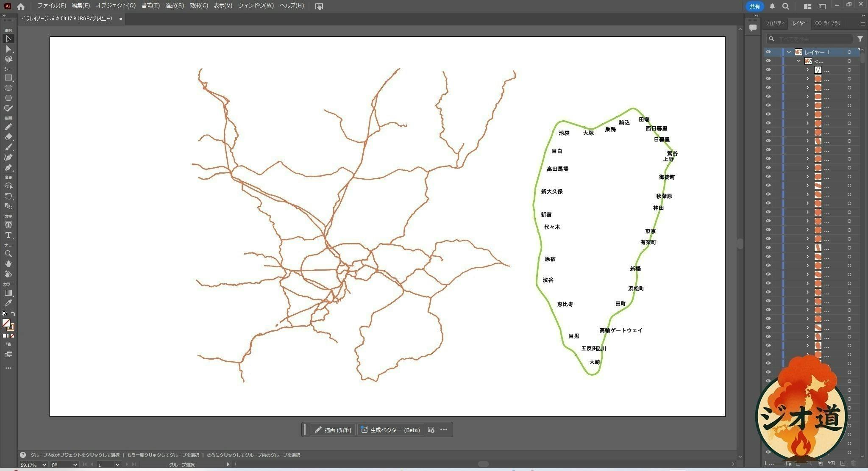Collapse the レイヤー 1 layer tree
Screen dimensions: 868x471
tap(789, 52)
